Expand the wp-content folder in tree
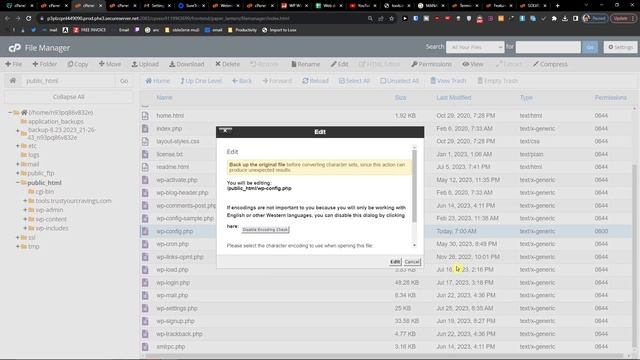This screenshot has width=640, height=360. coord(25,219)
